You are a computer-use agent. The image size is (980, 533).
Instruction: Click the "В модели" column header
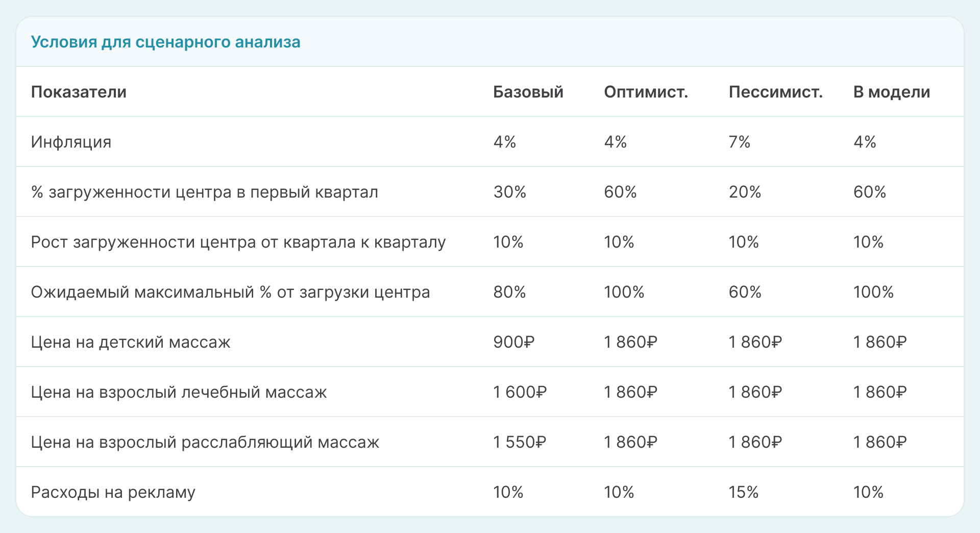[x=891, y=92]
